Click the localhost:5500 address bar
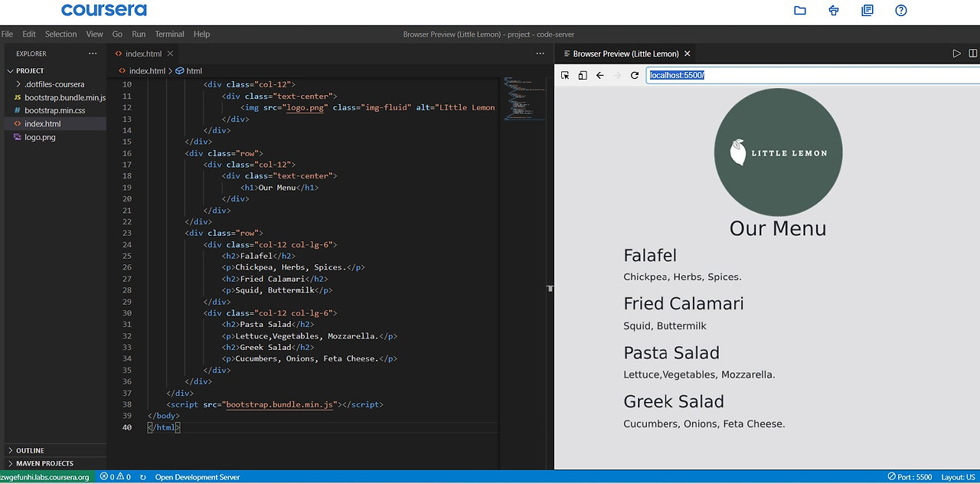The width and height of the screenshot is (980, 484). pyautogui.click(x=813, y=75)
